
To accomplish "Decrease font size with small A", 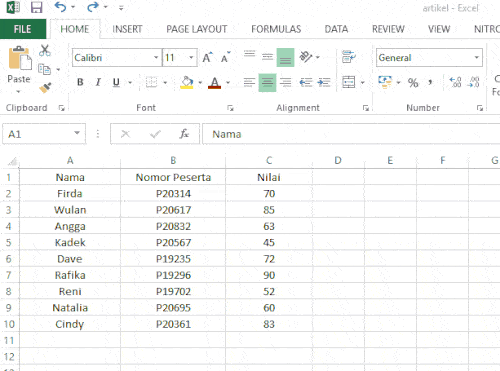I will (x=226, y=57).
